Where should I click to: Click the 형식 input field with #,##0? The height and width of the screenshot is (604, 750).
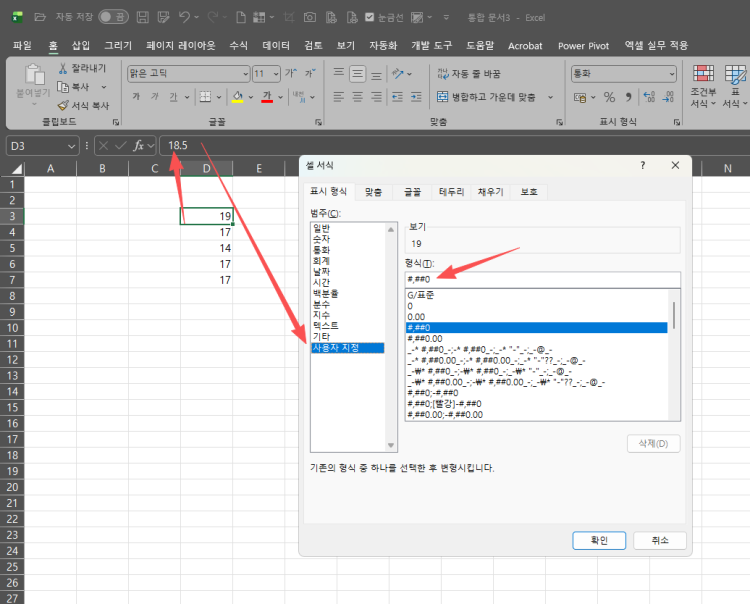(x=540, y=279)
